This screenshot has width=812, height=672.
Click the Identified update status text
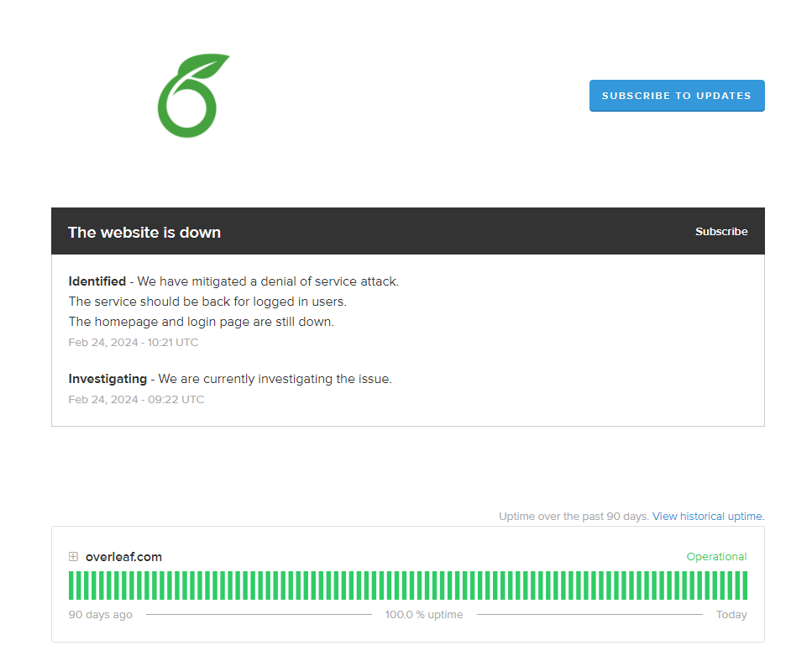coord(97,281)
